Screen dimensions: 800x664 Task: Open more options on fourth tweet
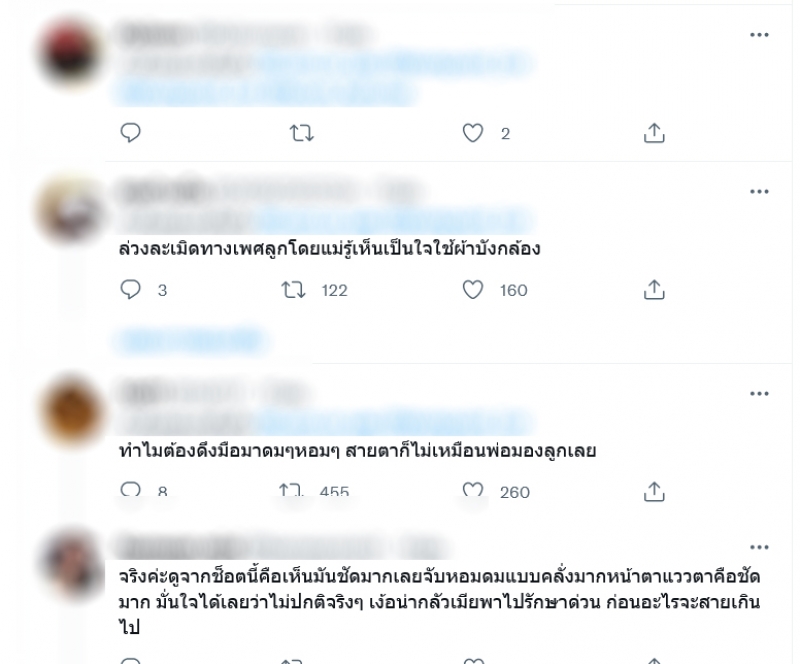[x=759, y=547]
